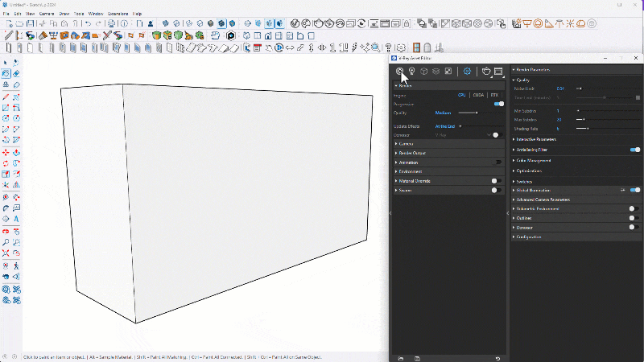The image size is (644, 362).
Task: Expand the Configuration section
Action: [576, 237]
